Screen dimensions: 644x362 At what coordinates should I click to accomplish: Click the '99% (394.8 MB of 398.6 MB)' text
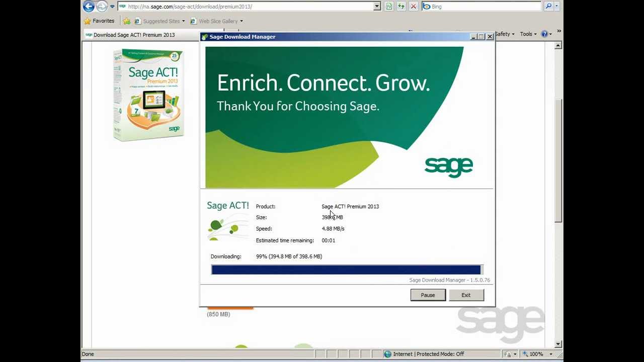pos(289,256)
